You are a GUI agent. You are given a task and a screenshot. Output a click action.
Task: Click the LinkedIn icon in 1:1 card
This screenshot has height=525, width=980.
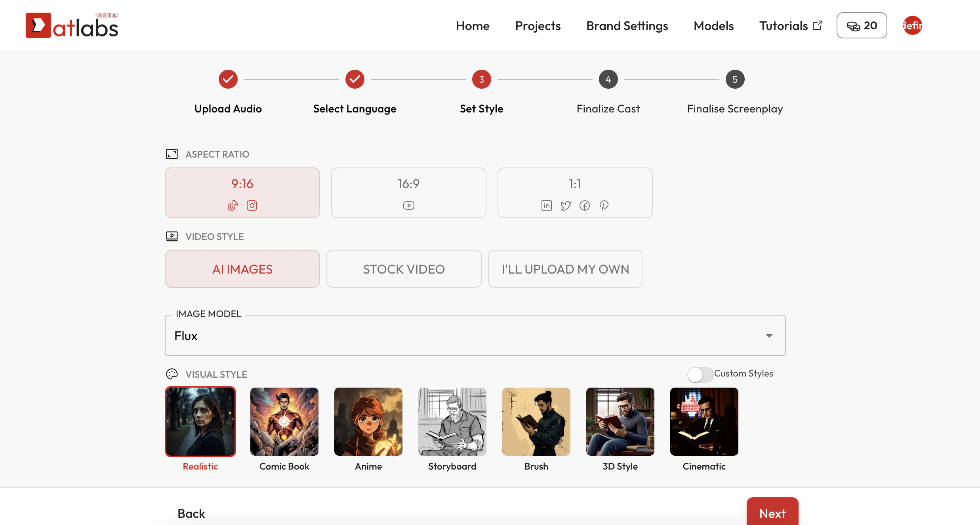point(546,205)
